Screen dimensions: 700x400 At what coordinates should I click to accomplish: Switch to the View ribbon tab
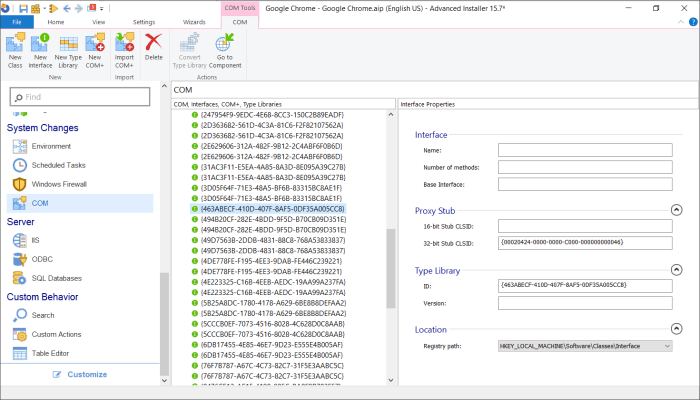(99, 22)
